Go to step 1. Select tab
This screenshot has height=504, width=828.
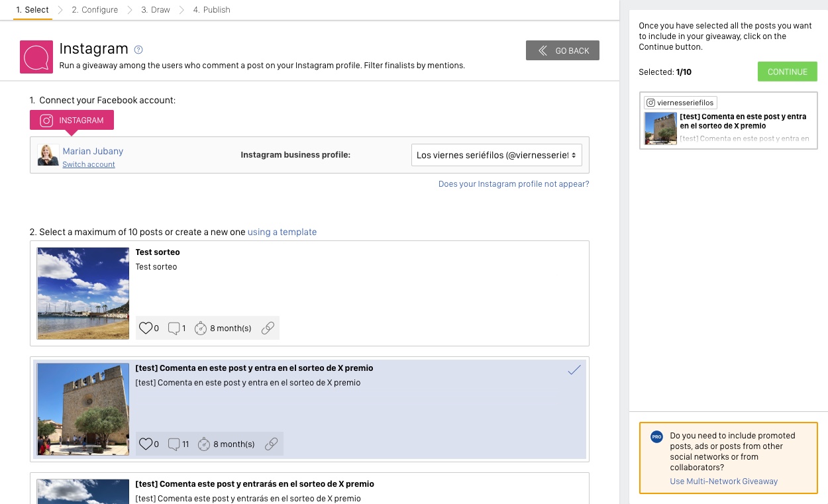tap(32, 10)
